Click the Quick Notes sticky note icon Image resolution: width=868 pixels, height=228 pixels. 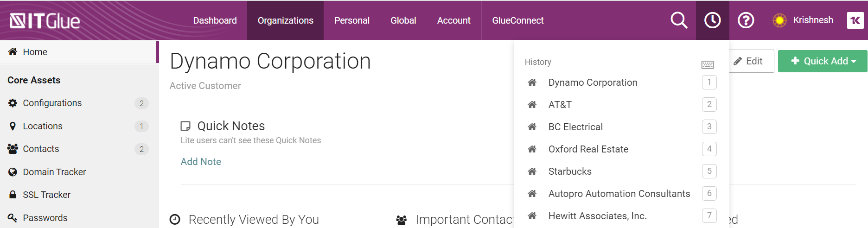click(x=185, y=126)
